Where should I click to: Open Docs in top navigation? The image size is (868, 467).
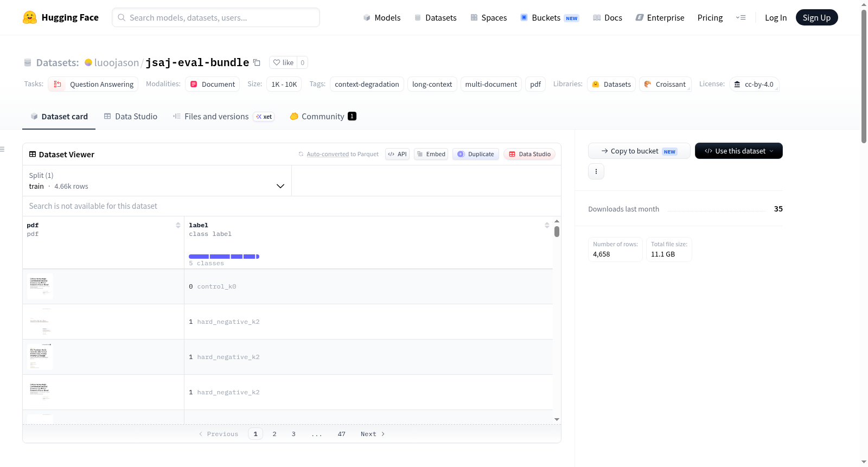point(608,18)
